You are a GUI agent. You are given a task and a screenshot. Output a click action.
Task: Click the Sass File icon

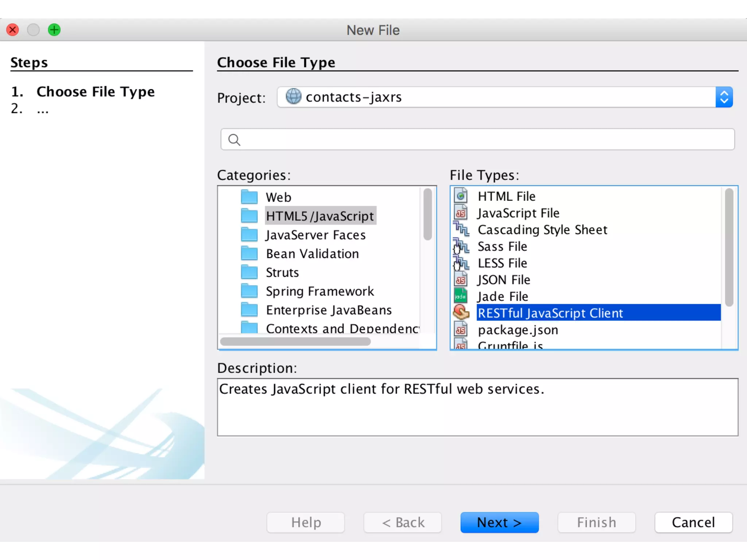point(461,247)
